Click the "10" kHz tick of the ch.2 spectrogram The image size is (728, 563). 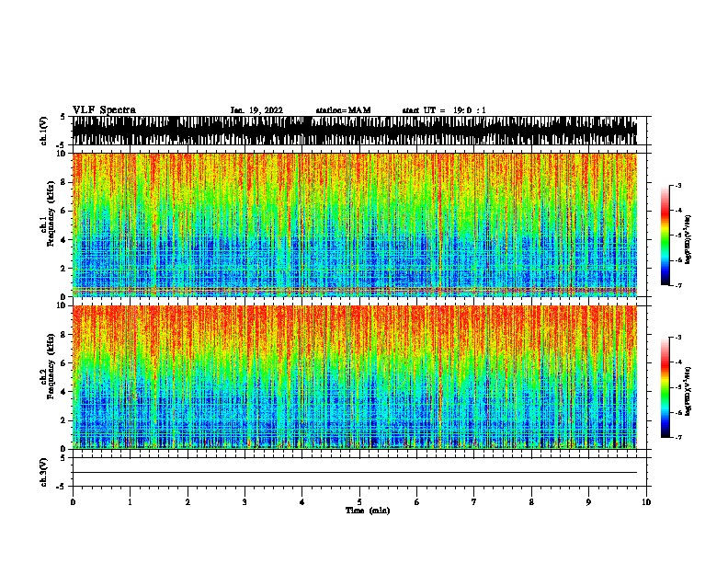63,305
